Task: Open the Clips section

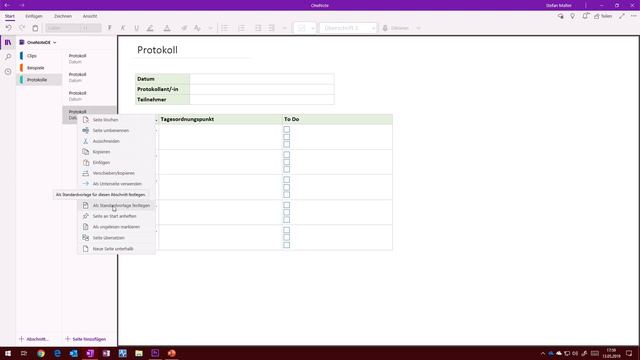Action: (x=40, y=56)
